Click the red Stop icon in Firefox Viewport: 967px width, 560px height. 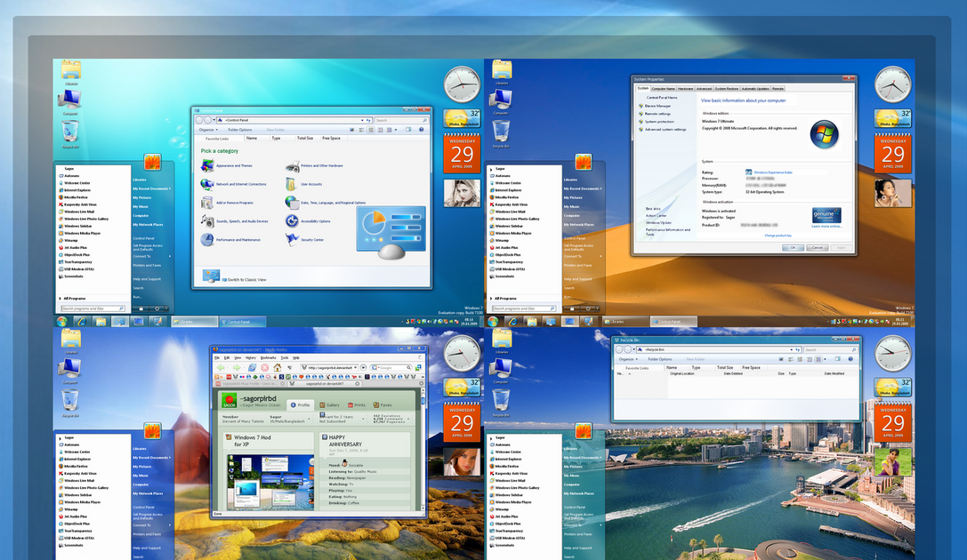(x=264, y=368)
